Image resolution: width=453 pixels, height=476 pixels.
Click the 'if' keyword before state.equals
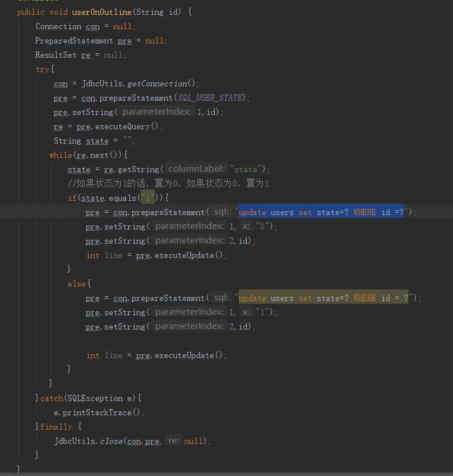pyautogui.click(x=72, y=198)
